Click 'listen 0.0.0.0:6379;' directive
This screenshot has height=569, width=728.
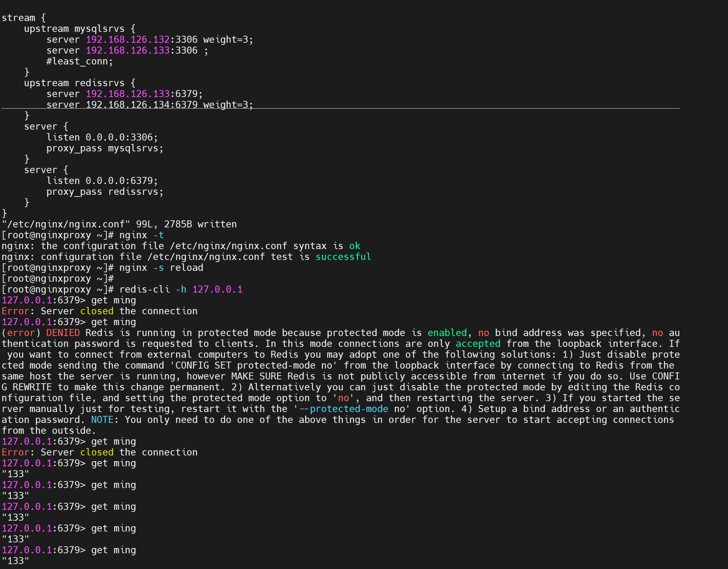(102, 181)
